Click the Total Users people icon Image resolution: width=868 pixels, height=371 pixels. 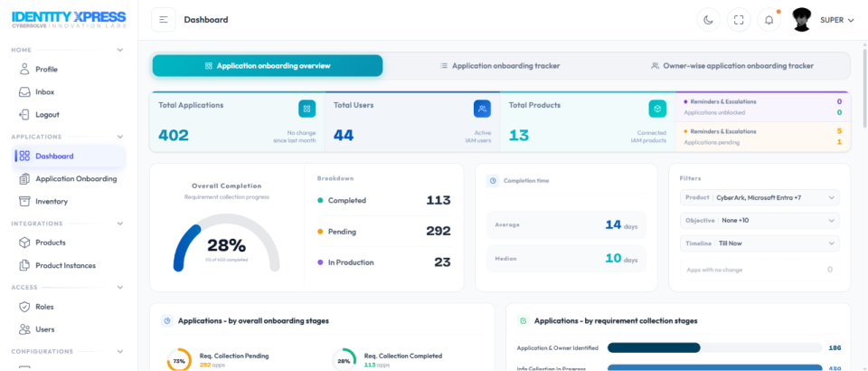482,109
